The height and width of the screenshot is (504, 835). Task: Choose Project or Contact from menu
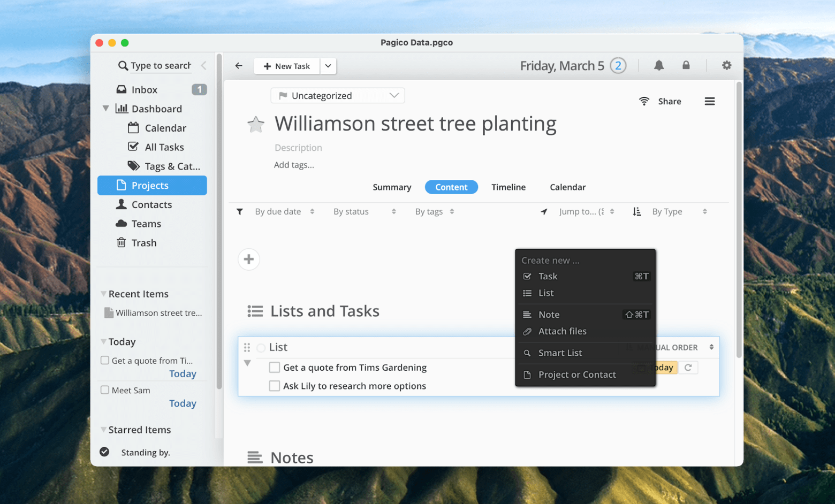[x=586, y=375]
